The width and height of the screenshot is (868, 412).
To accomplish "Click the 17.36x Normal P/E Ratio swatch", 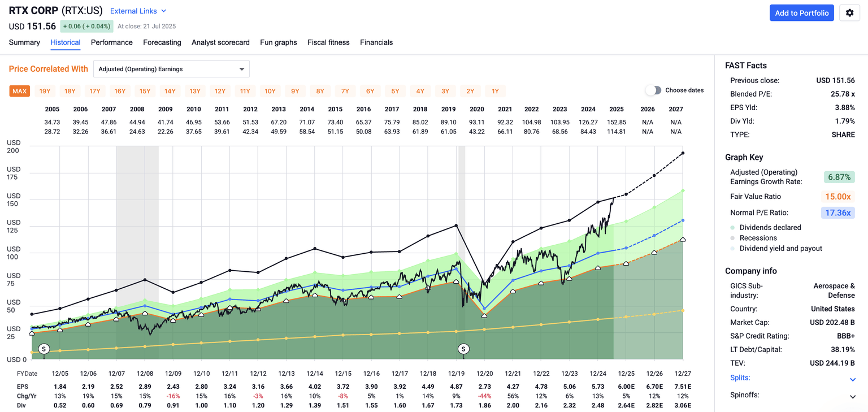I will click(x=837, y=213).
